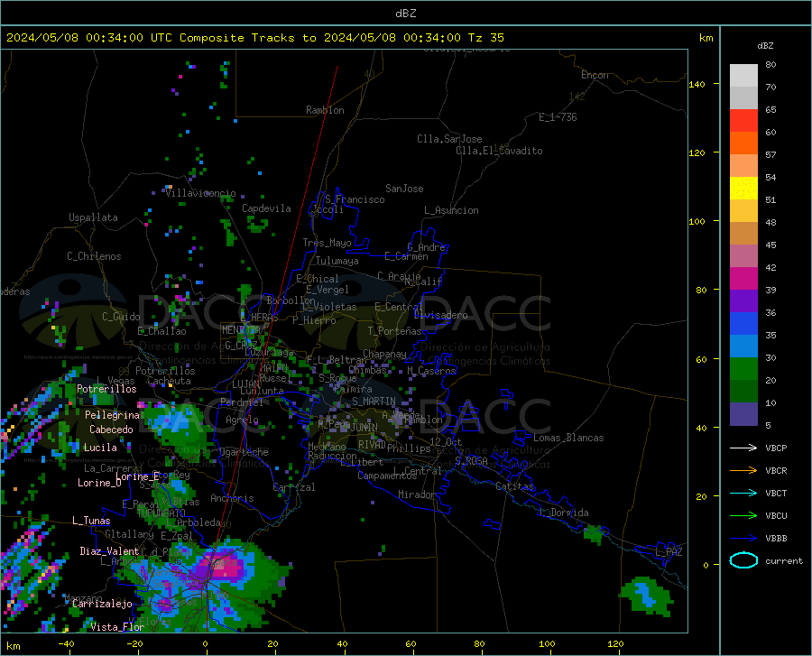Click the Lomas_Blancas map label

(x=568, y=438)
